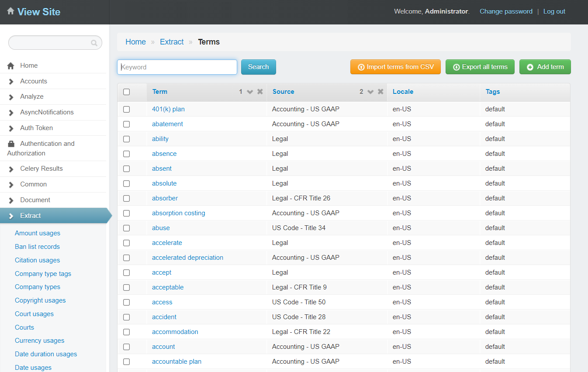This screenshot has width=588, height=372.
Task: Expand the Document sidebar section
Action: point(53,200)
